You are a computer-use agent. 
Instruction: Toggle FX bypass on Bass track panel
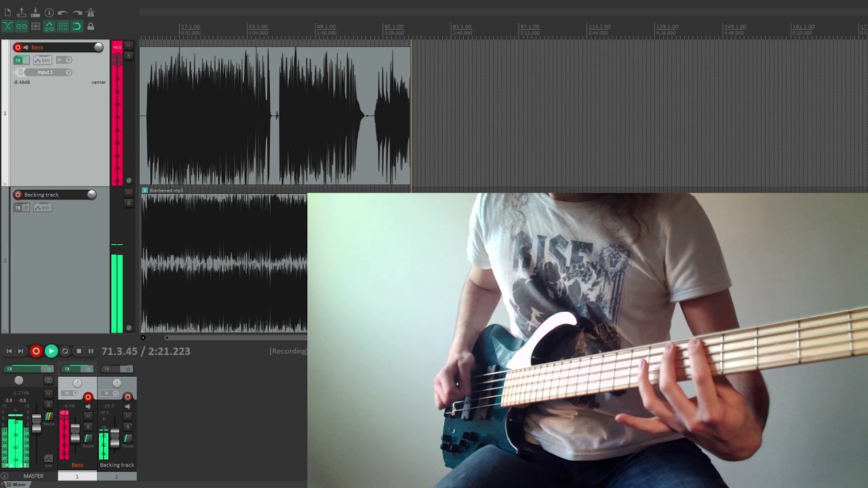coord(26,60)
